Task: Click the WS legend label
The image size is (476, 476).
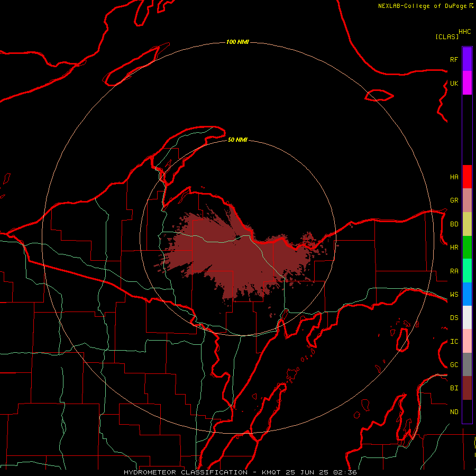Action: pyautogui.click(x=454, y=295)
